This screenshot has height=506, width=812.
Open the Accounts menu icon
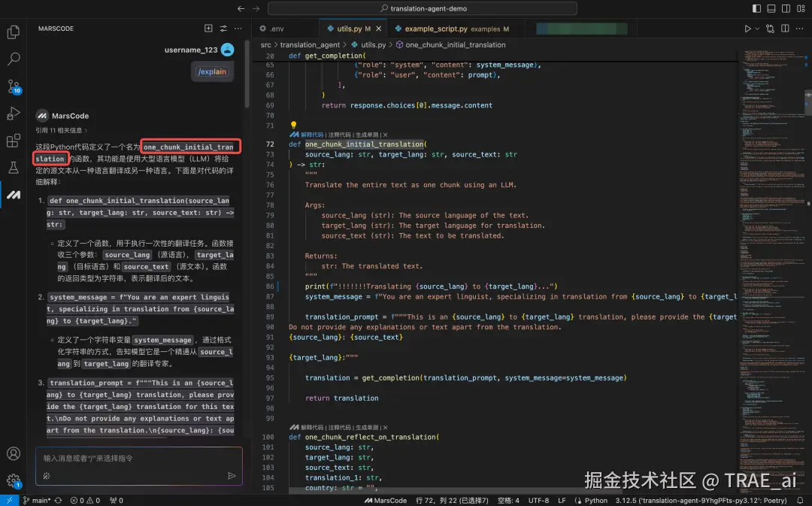(14, 453)
